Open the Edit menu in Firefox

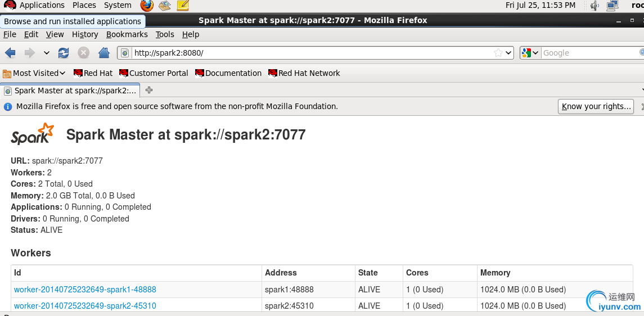pyautogui.click(x=31, y=34)
